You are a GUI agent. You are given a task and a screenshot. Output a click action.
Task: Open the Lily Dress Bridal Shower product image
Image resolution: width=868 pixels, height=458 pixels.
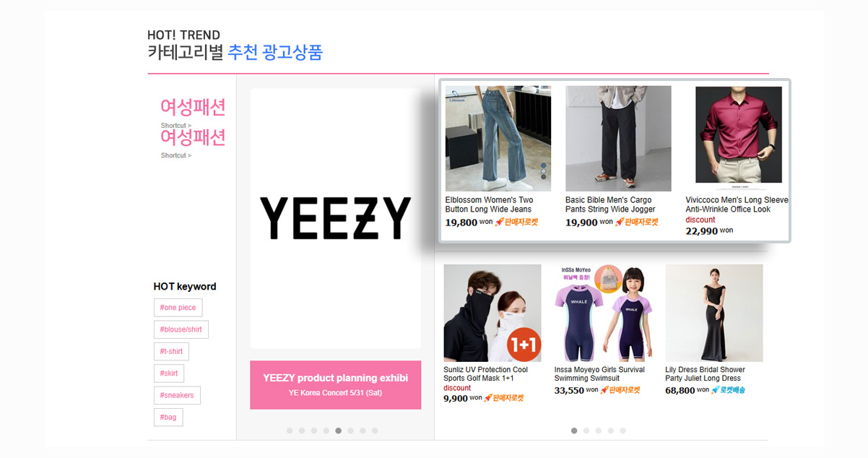click(x=714, y=313)
